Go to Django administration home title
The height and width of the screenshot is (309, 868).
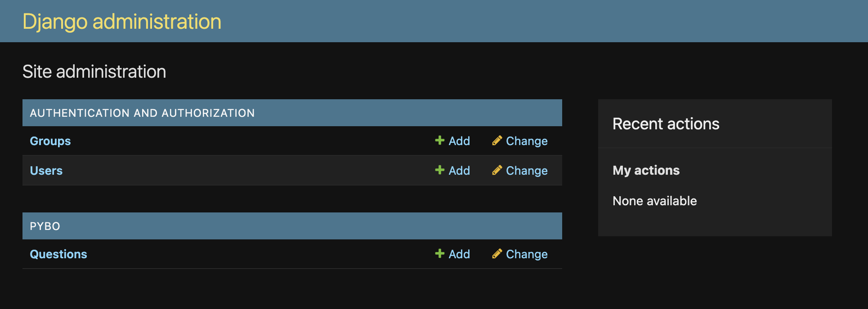click(x=122, y=22)
